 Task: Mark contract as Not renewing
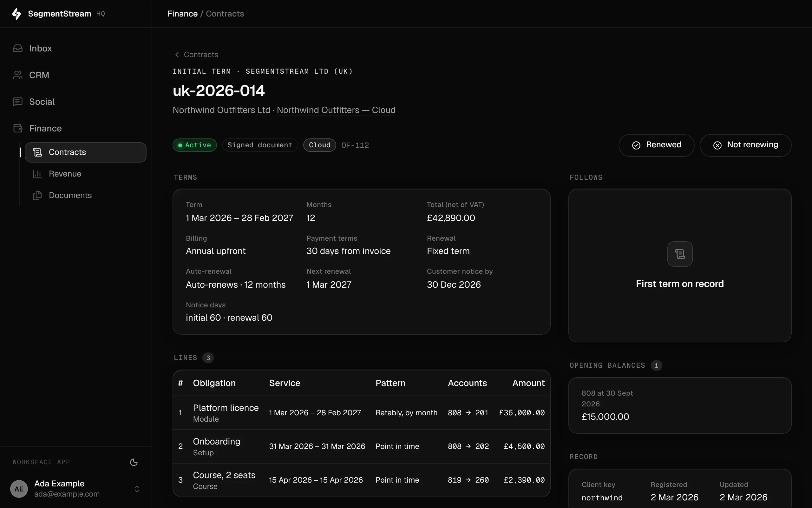coord(745,145)
